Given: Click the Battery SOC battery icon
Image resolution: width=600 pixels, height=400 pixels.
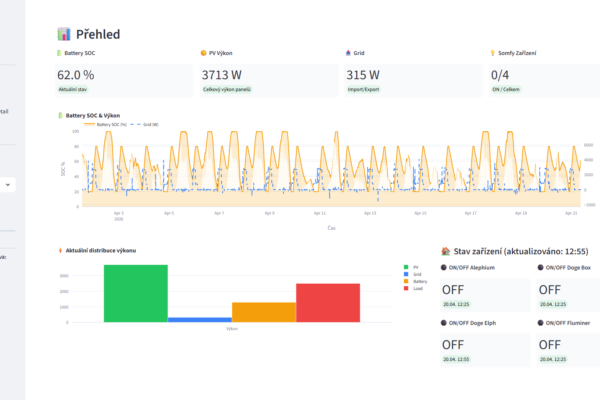Looking at the screenshot, I should click(x=59, y=52).
